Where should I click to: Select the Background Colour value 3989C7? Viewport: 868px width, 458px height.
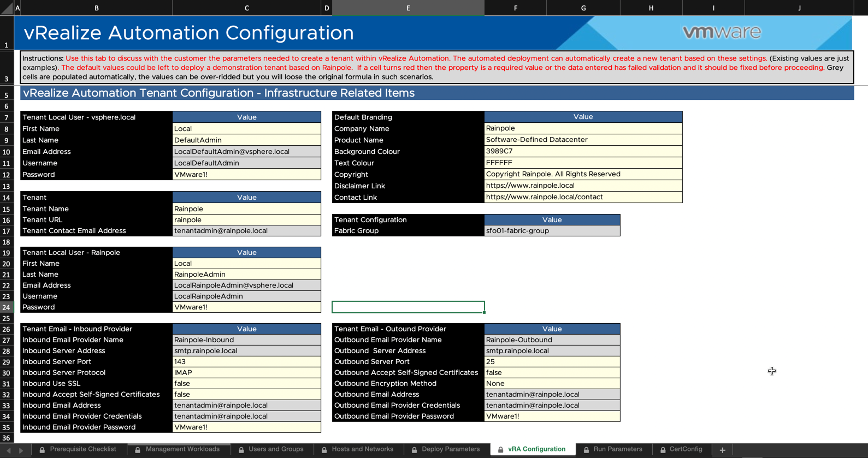[583, 151]
